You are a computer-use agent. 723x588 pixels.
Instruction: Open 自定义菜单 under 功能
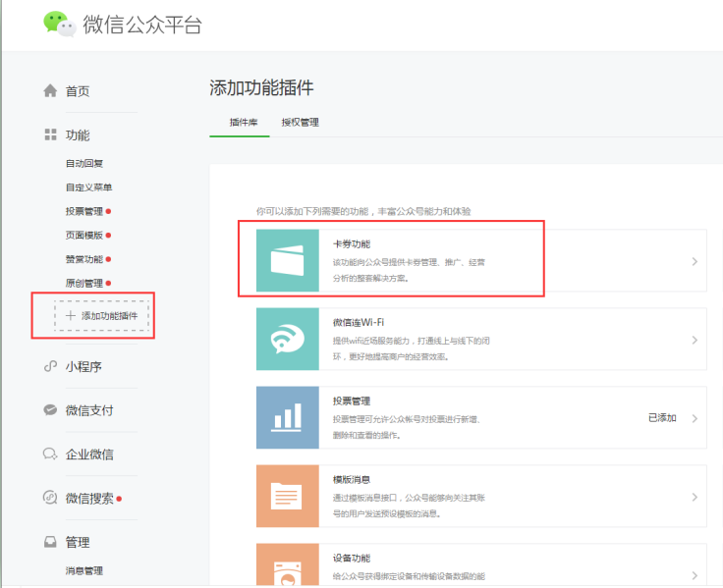click(89, 187)
